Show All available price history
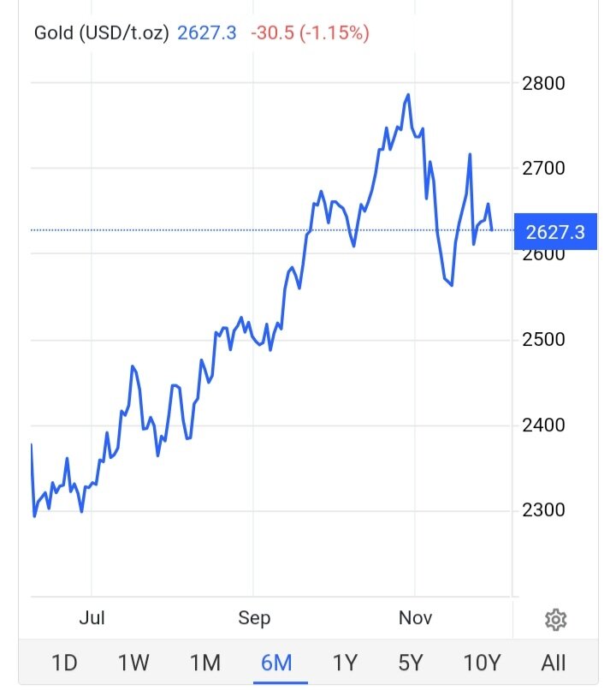Viewport: 616px width, 690px height. (x=554, y=662)
